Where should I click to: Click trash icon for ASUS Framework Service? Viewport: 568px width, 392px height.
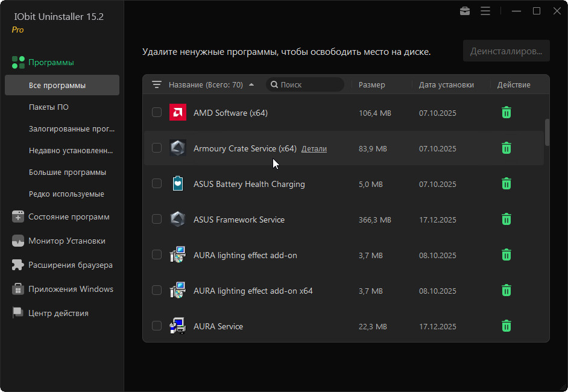[506, 220]
